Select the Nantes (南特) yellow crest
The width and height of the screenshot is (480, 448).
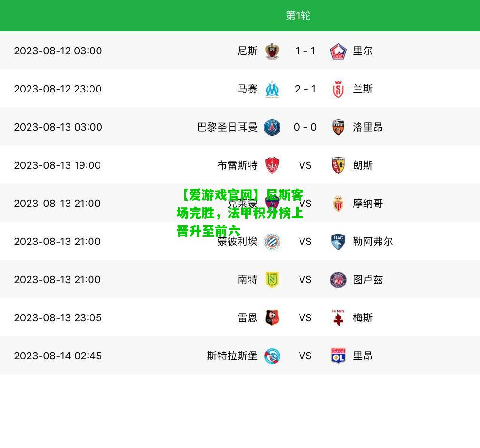(x=272, y=280)
